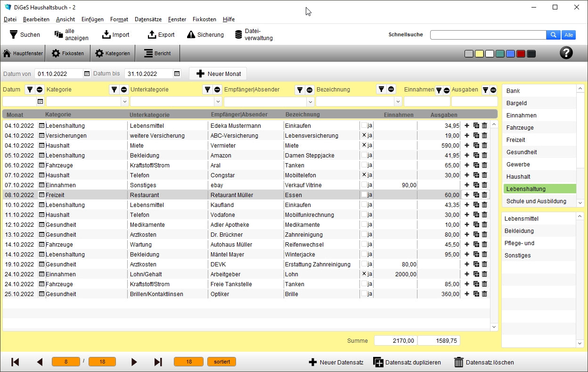Expand the Bezeichnung filter dropdown
Viewport: 588px width, 372px height.
pyautogui.click(x=398, y=101)
